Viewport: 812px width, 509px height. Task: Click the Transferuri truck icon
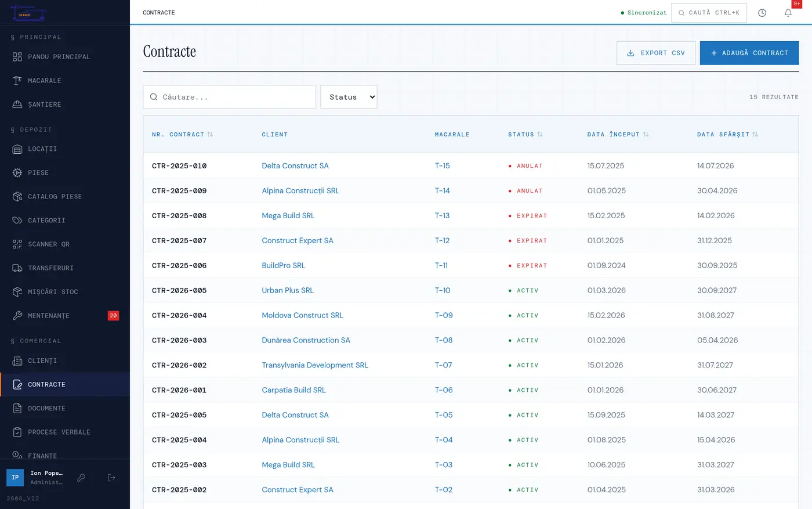pyautogui.click(x=17, y=268)
